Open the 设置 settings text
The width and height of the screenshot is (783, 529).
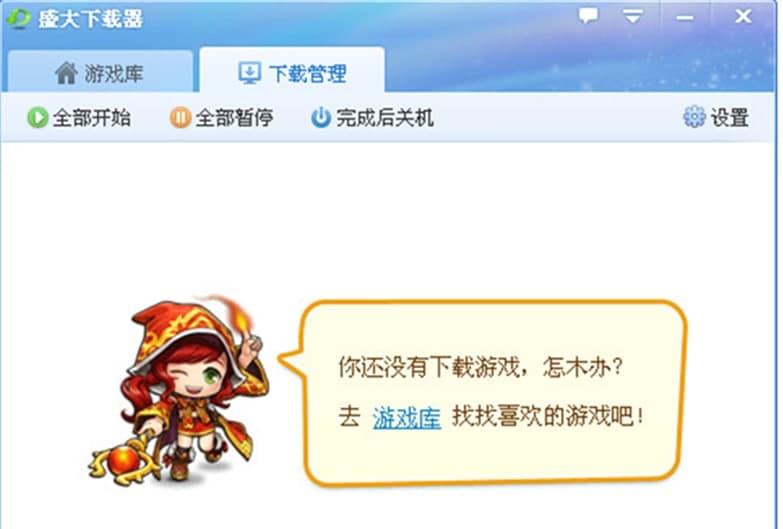pyautogui.click(x=730, y=118)
